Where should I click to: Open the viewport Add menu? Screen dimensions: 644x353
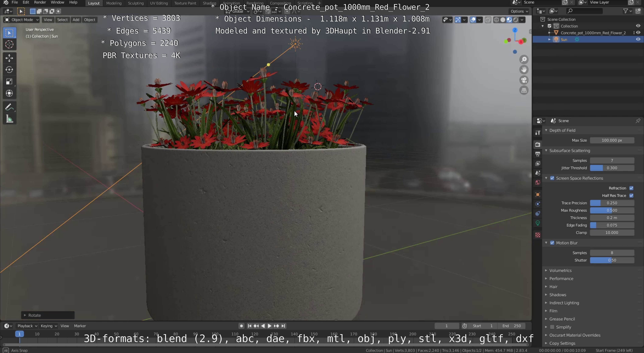76,20
